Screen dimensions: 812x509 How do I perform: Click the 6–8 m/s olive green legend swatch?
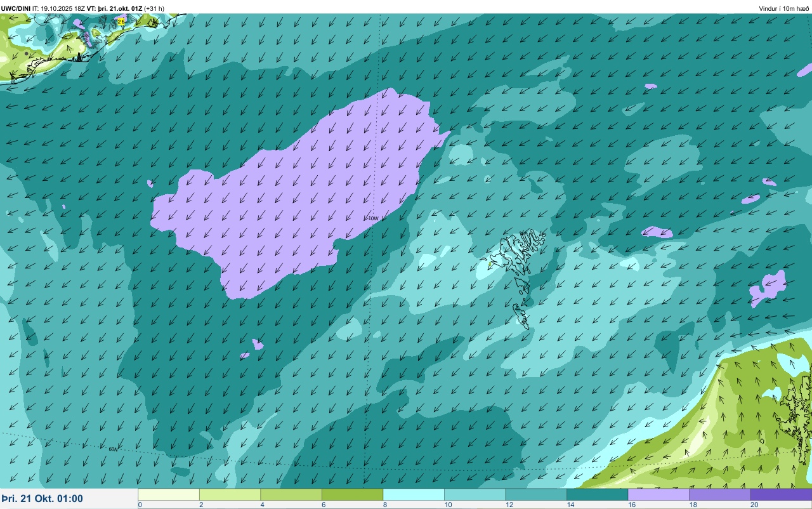352,494
